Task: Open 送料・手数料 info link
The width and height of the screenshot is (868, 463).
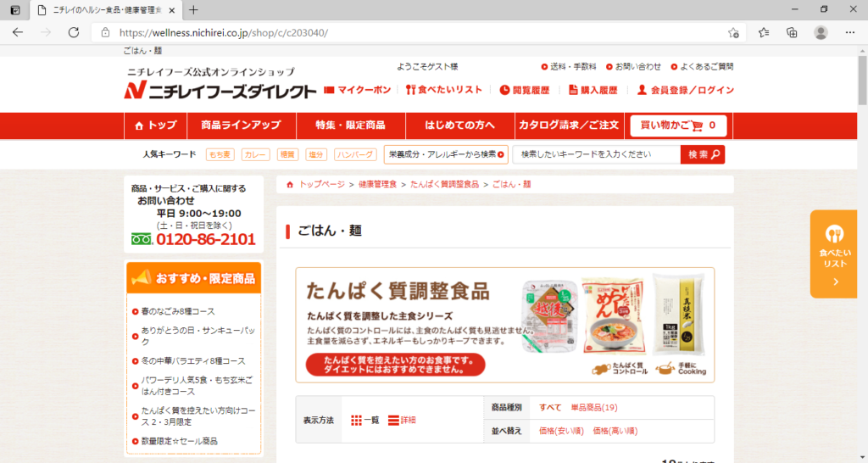Action: pyautogui.click(x=569, y=66)
